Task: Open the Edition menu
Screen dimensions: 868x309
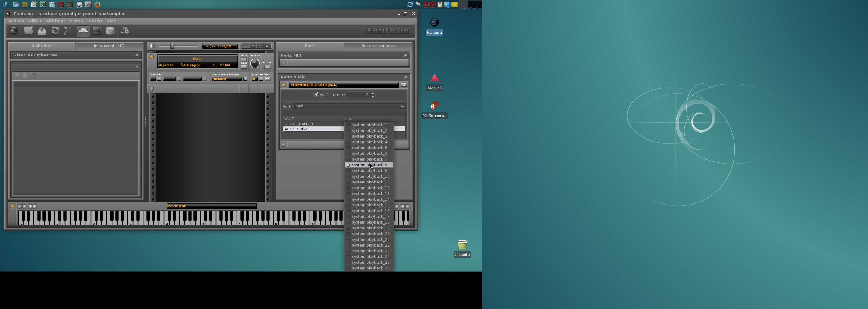Action: (35, 21)
